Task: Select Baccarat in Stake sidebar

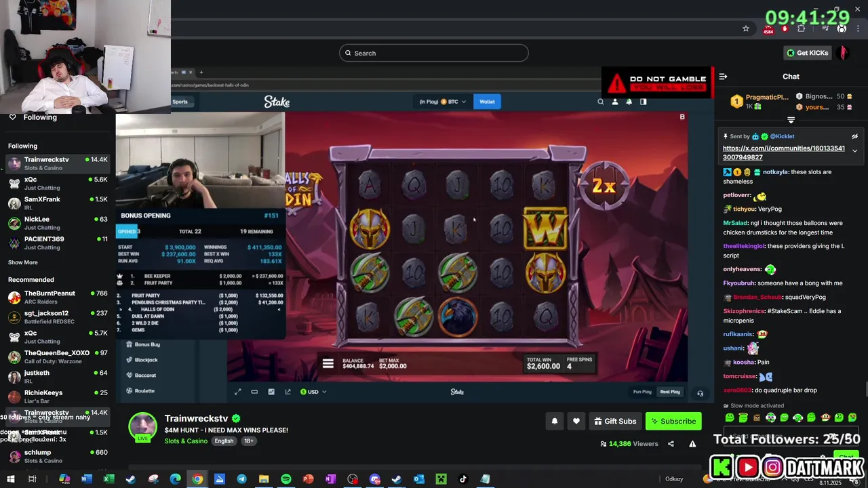Action: click(x=145, y=375)
